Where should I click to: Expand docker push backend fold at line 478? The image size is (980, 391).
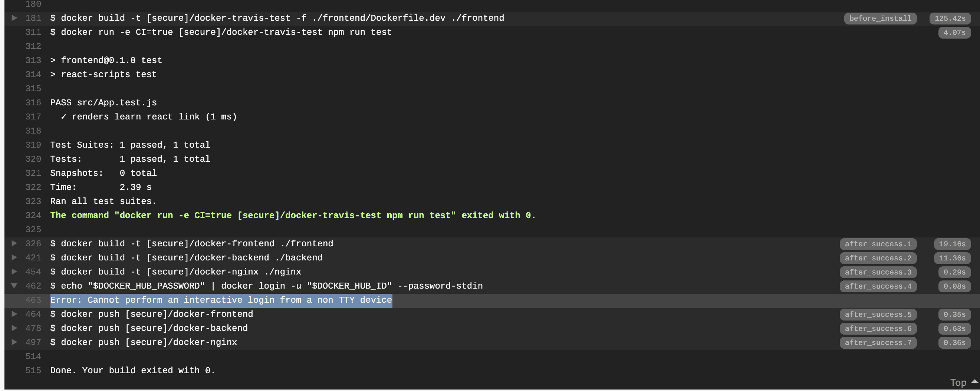pos(14,328)
